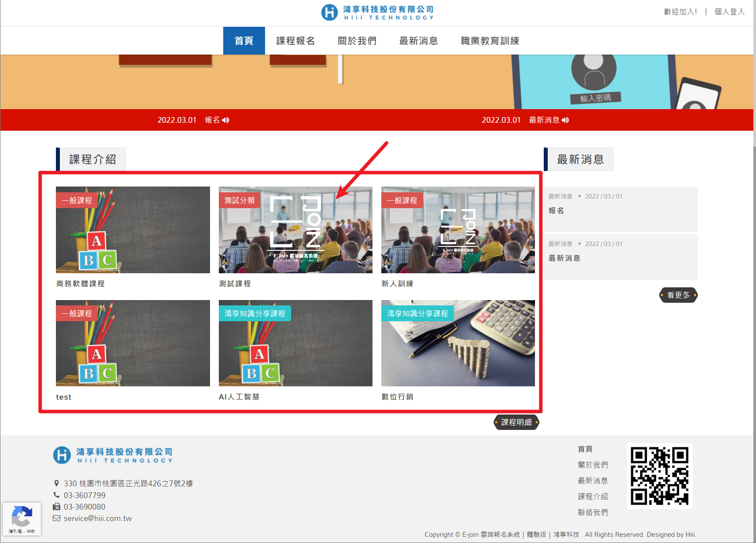Click the Hiii Technology logo in header

[x=377, y=12]
